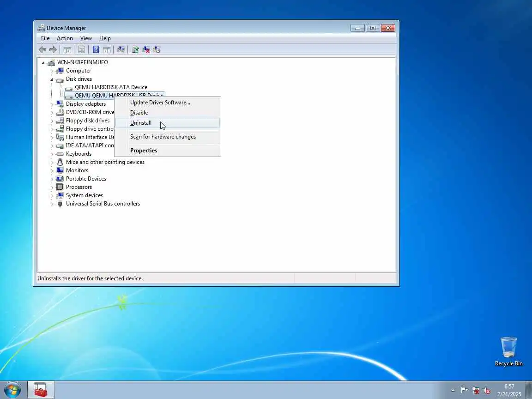The image size is (532, 399).
Task: Toggle the Show/Hide Console Tree toolbar icon
Action: 67,50
